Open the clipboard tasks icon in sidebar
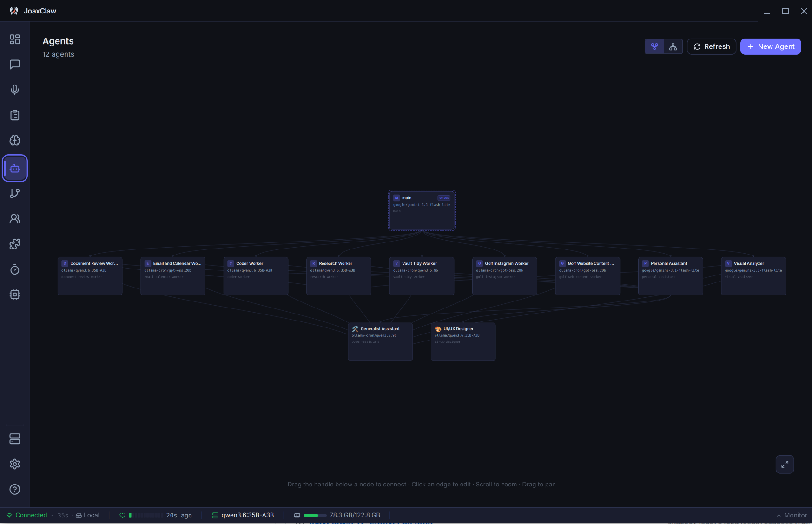 tap(15, 115)
